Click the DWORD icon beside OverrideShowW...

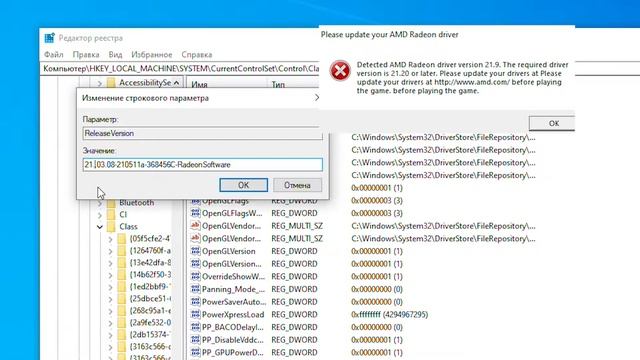pyautogui.click(x=196, y=276)
